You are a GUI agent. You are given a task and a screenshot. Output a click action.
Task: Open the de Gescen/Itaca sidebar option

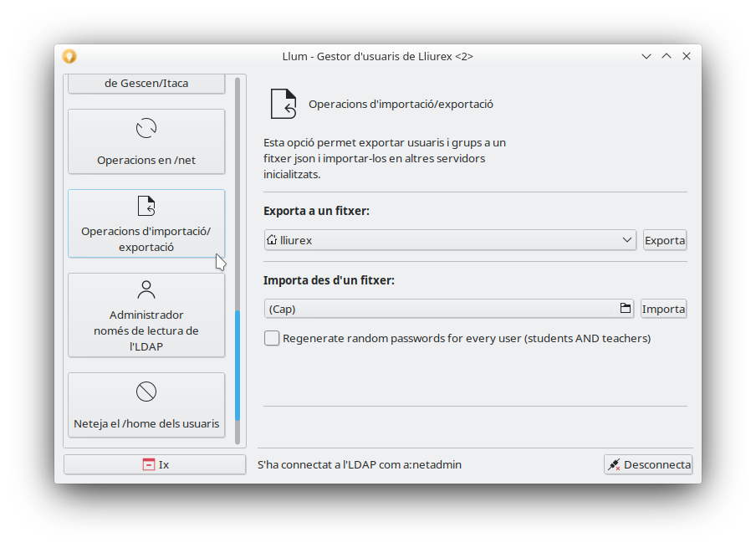(x=146, y=83)
